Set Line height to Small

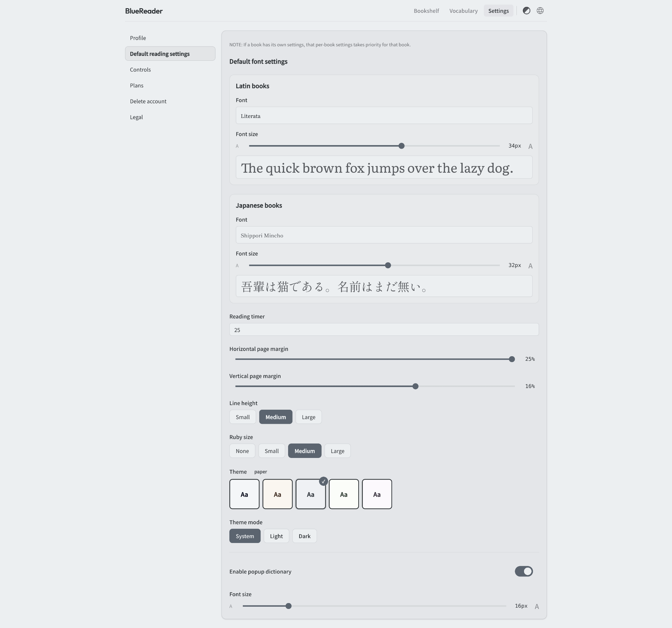(243, 417)
